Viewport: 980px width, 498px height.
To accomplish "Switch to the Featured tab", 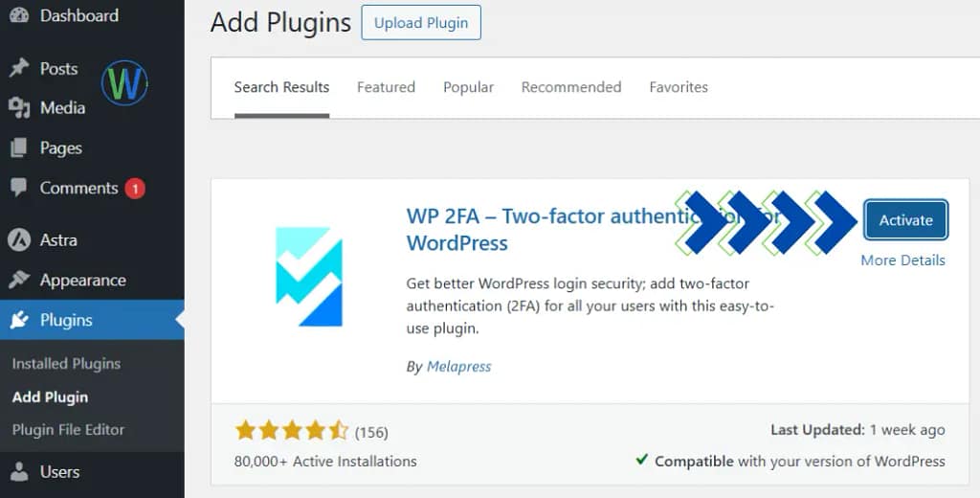I will [x=386, y=87].
